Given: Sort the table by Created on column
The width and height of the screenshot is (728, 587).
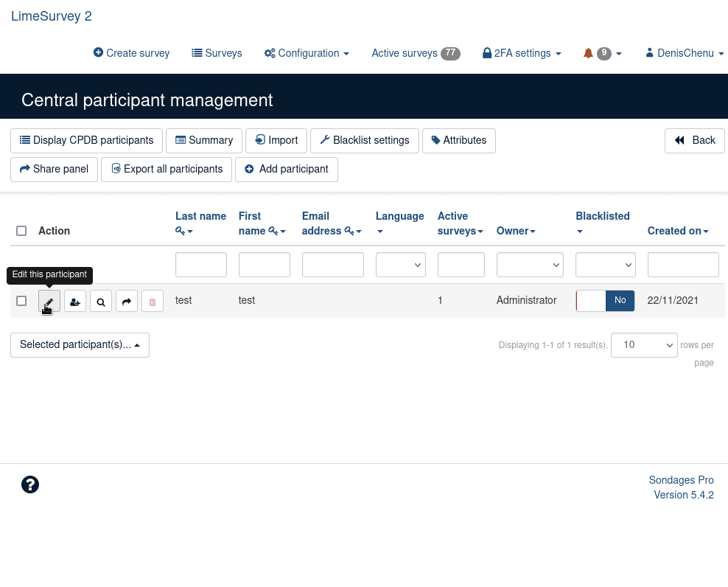Looking at the screenshot, I should [x=677, y=231].
